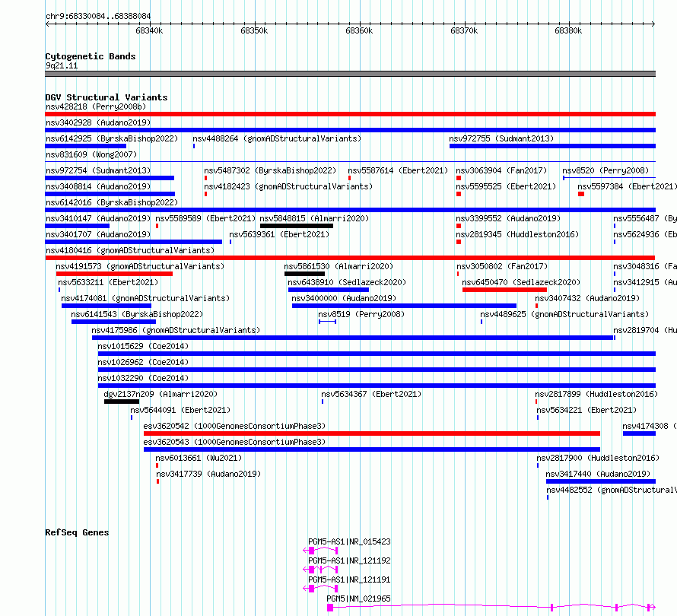677x616 pixels.
Task: Select the PGM5-AS1|NR_121192 transcript glyph
Action: click(320, 570)
